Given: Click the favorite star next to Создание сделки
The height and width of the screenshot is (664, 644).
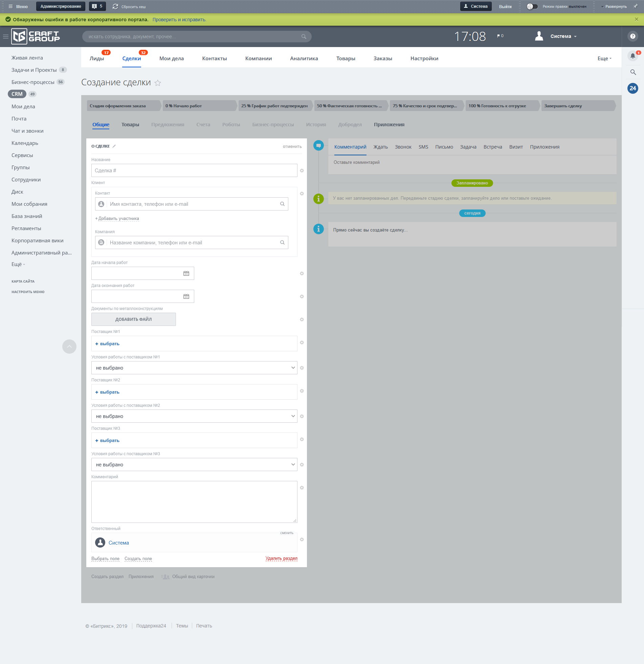Looking at the screenshot, I should point(157,83).
